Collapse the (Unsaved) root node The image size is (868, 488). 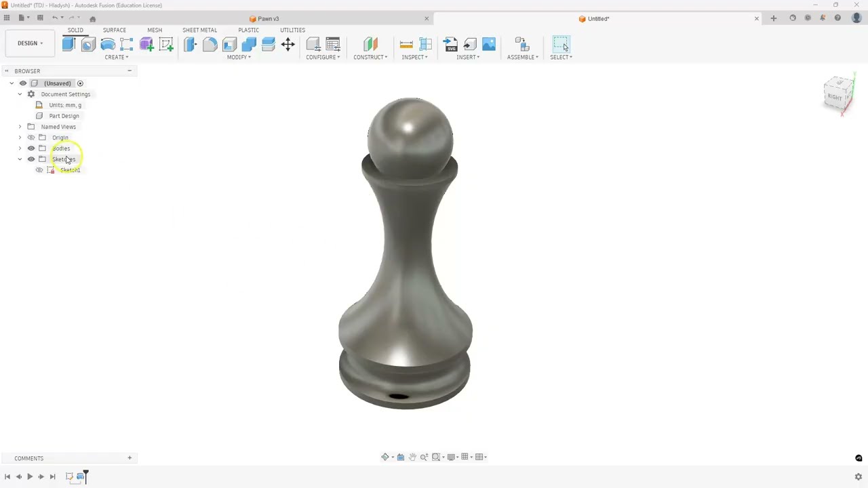click(12, 83)
